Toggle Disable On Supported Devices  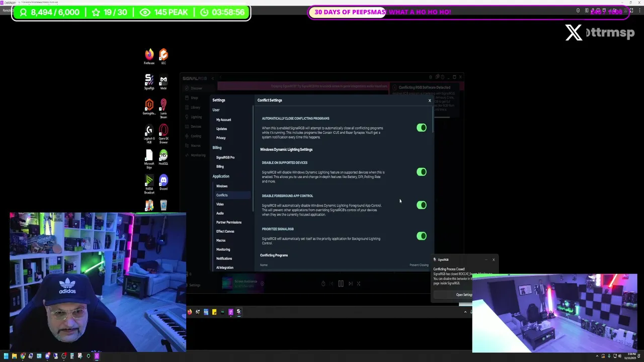(x=422, y=172)
